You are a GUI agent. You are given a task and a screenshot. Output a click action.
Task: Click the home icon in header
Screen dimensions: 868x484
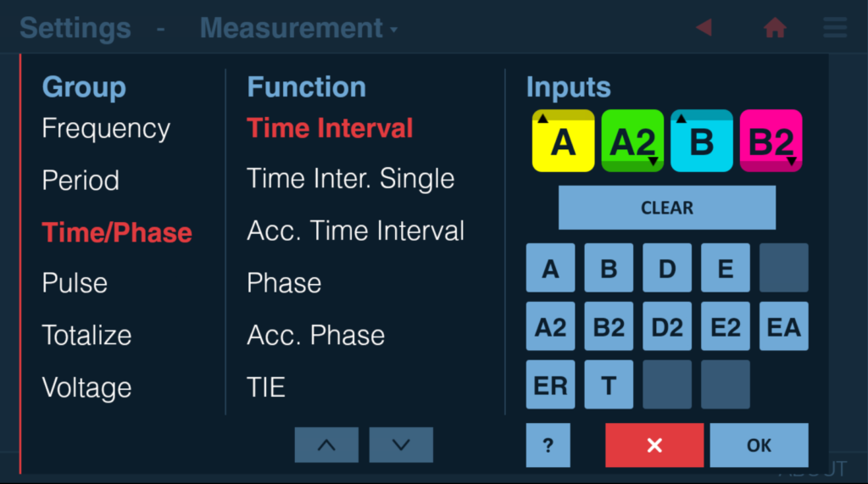point(775,27)
